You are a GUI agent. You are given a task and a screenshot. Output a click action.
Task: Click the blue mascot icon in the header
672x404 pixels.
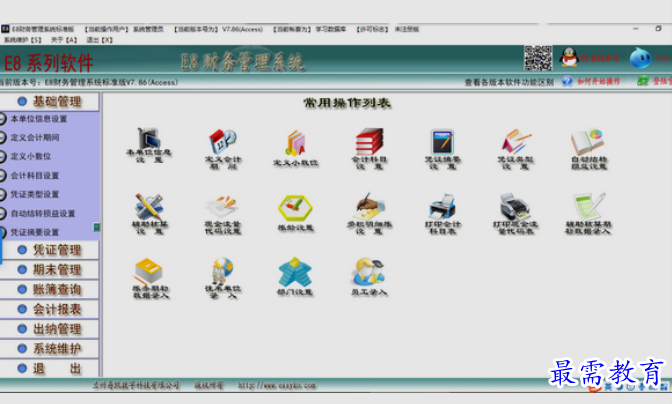tap(640, 57)
